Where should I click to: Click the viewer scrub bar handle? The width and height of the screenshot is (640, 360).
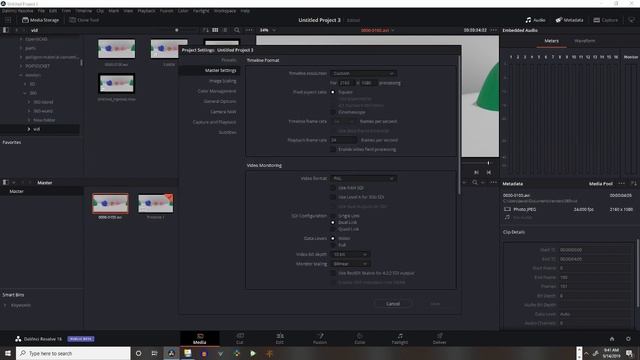(488, 163)
